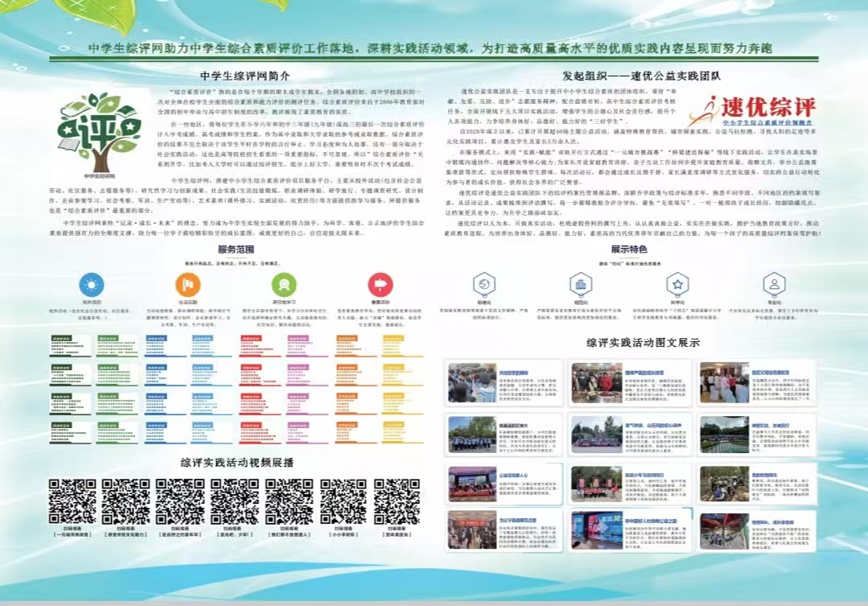
Task: Choose the 科学化 star hexagon icon
Action: pyautogui.click(x=677, y=284)
